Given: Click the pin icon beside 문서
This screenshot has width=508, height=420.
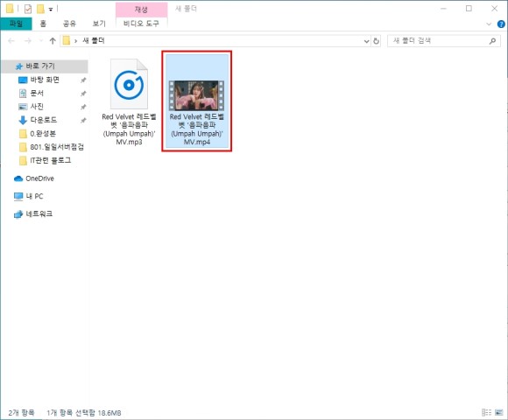Looking at the screenshot, I should pos(83,94).
